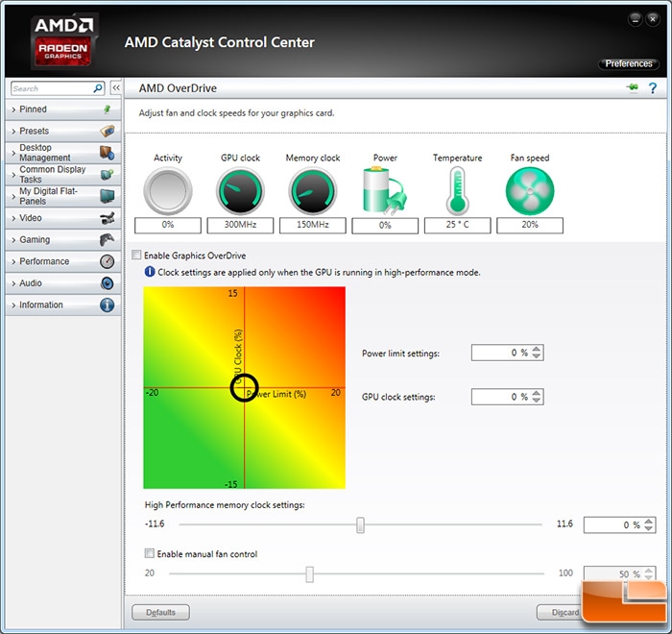The height and width of the screenshot is (634, 672).
Task: Minimize the Catalyst Control Center window
Action: pyautogui.click(x=636, y=19)
